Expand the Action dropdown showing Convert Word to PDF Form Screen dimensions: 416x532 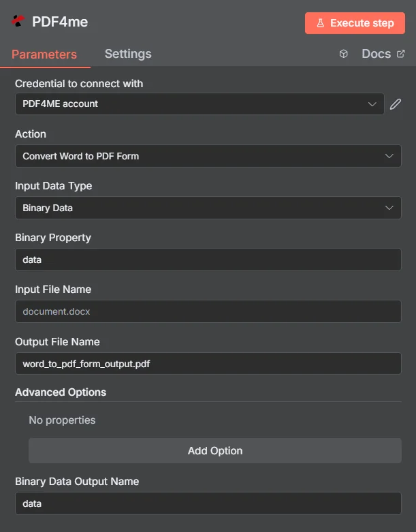(208, 156)
